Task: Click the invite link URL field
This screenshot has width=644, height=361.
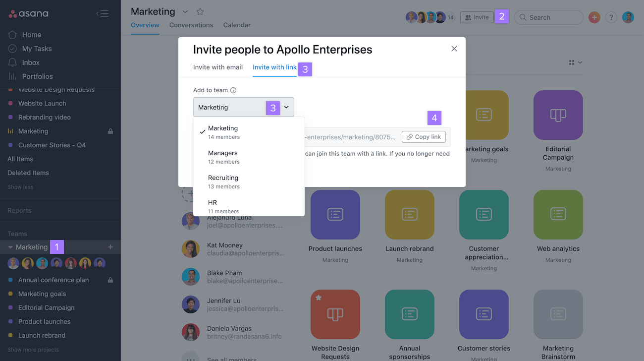Action: 351,137
